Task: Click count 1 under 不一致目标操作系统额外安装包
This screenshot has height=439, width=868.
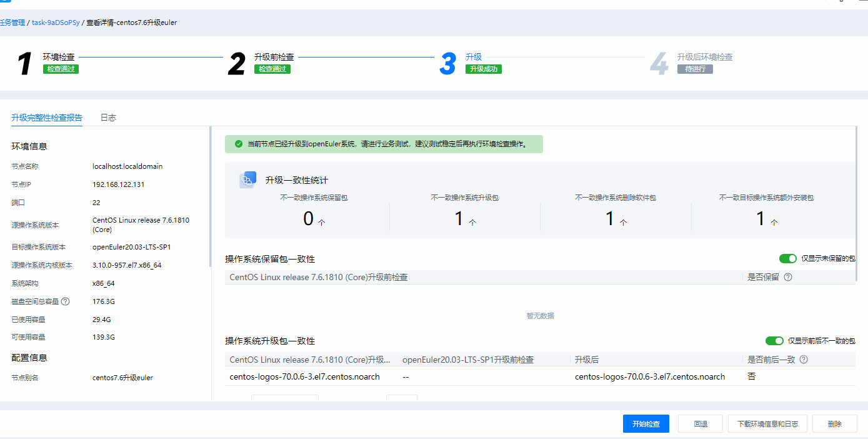Action: point(761,219)
